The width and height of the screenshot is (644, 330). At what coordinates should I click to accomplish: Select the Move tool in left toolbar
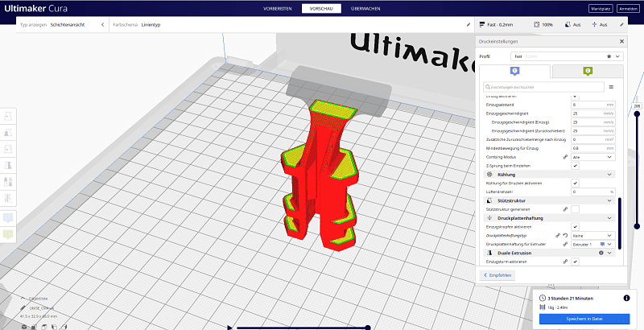click(x=7, y=116)
